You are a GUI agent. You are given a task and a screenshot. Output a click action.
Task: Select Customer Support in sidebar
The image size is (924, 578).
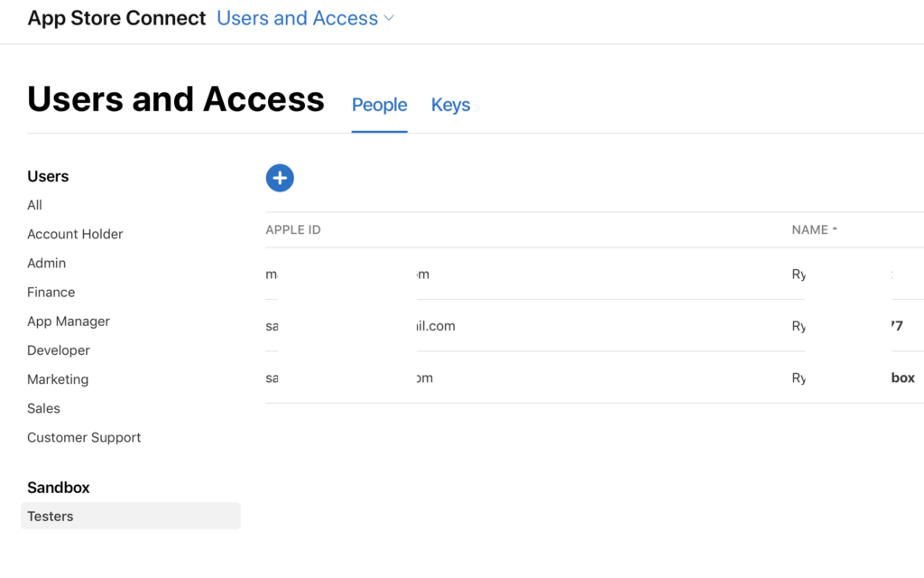pyautogui.click(x=84, y=438)
